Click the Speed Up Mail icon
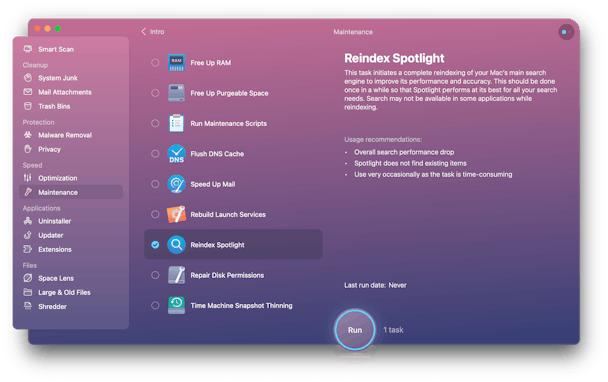The height and width of the screenshot is (382, 608). pyautogui.click(x=176, y=184)
